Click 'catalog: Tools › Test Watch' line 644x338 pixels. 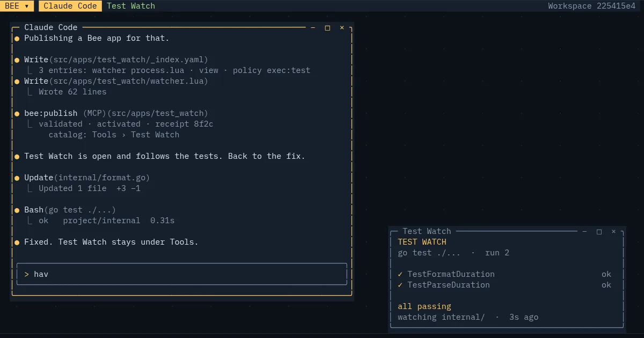click(x=114, y=135)
